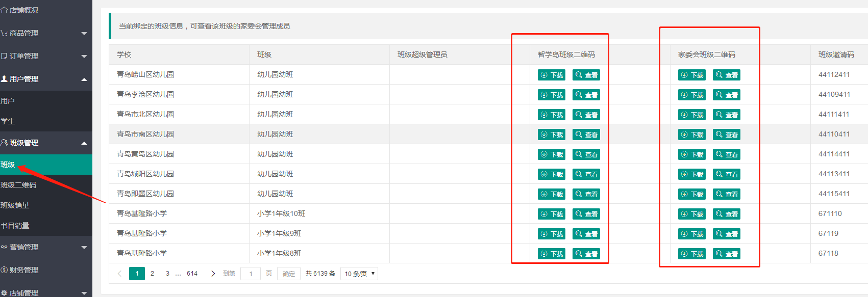Open 班级销量 in the sidebar
This screenshot has height=297, width=868.
pyautogui.click(x=46, y=205)
